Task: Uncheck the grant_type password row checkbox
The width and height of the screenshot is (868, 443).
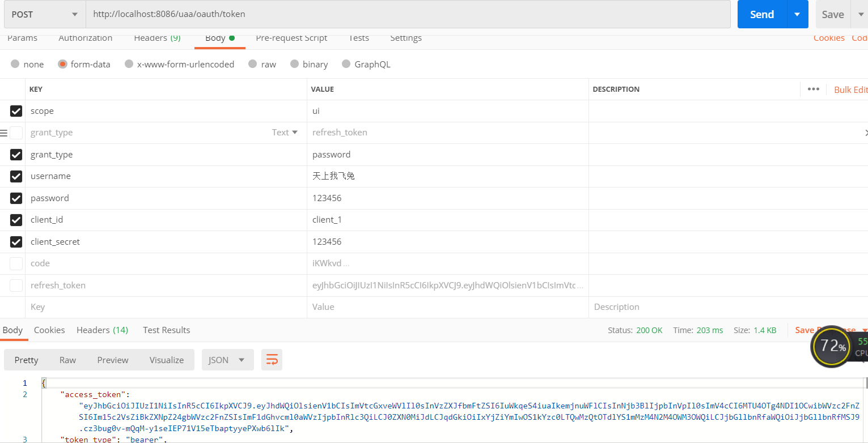Action: 16,155
